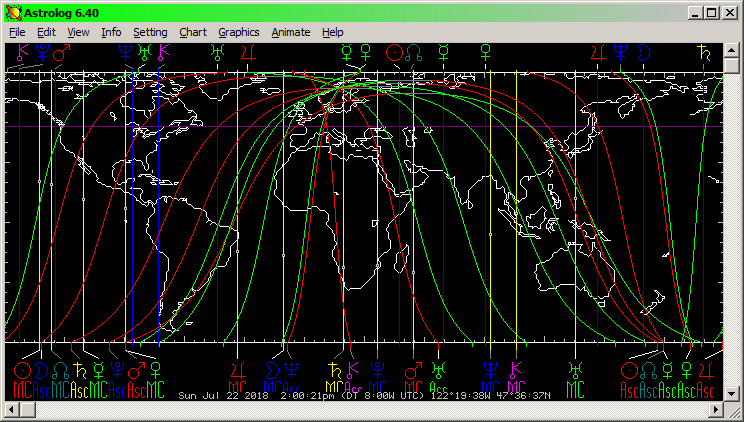Open the Setting menu
This screenshot has width=744, height=422.
[150, 32]
